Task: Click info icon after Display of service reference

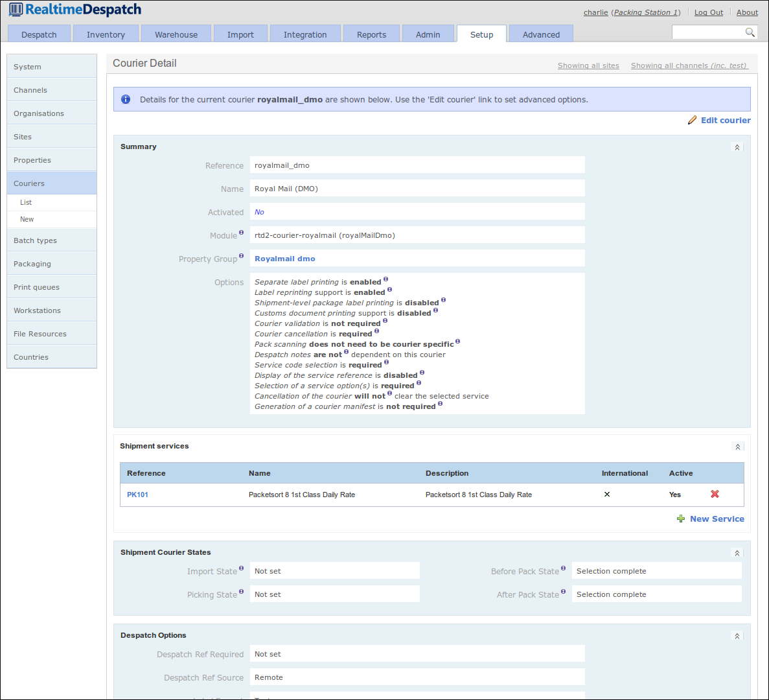Action: tap(422, 373)
